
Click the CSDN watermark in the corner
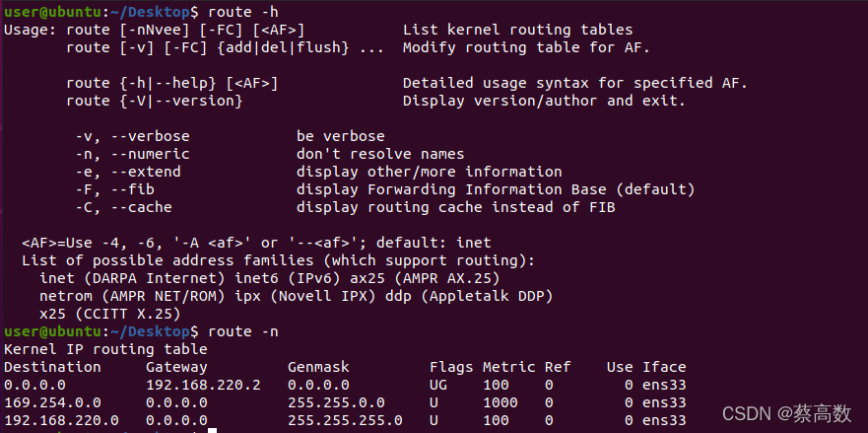786,412
